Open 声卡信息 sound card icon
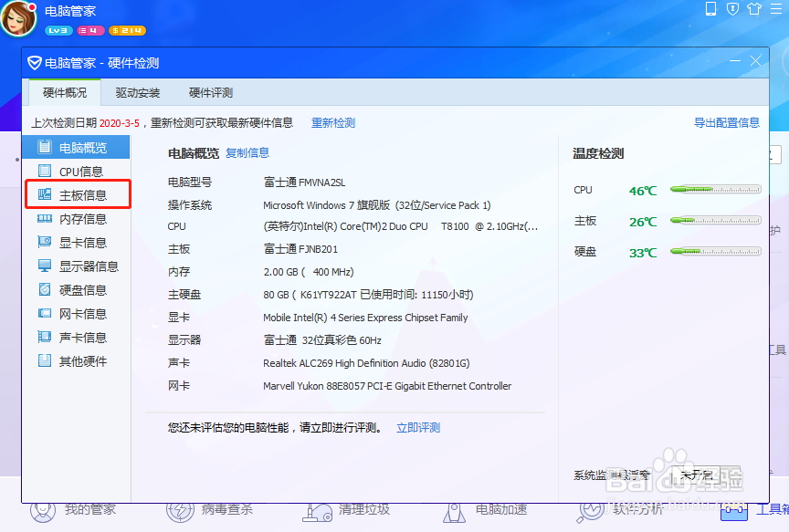This screenshot has height=532, width=789. pos(45,337)
